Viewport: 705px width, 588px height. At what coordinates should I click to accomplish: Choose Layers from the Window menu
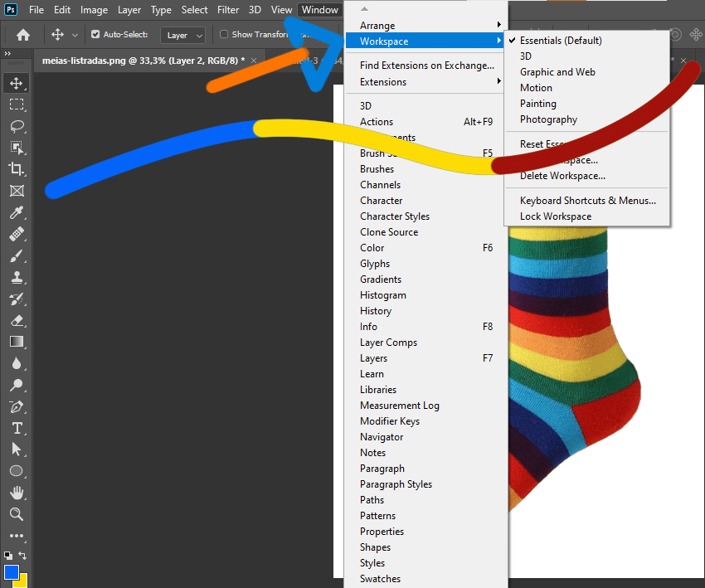pyautogui.click(x=373, y=358)
